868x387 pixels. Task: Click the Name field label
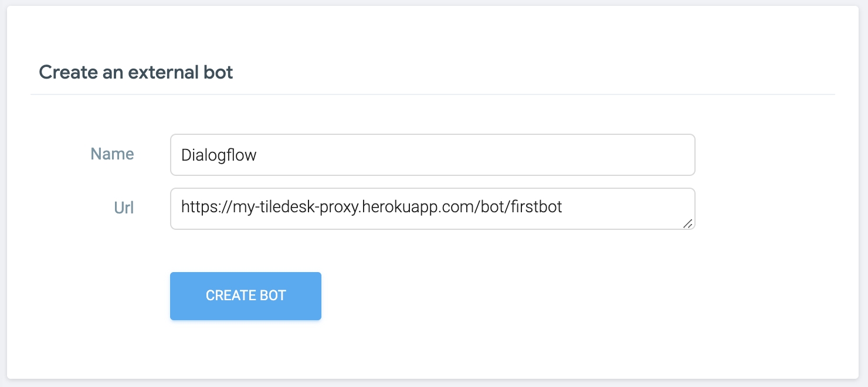[112, 154]
